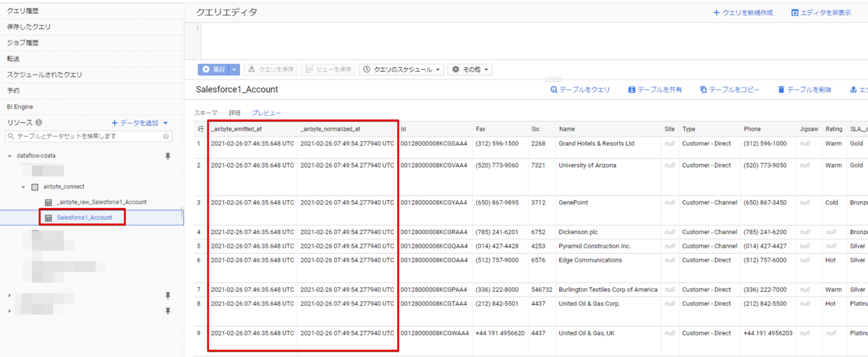The height and width of the screenshot is (357, 868).
Task: Collapse the dataflow-cdata project
Action: 9,155
